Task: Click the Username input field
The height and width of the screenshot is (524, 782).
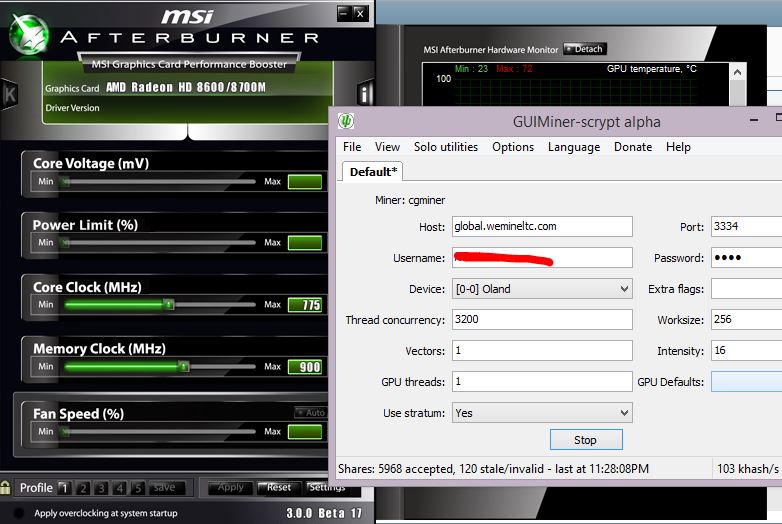Action: [542, 258]
